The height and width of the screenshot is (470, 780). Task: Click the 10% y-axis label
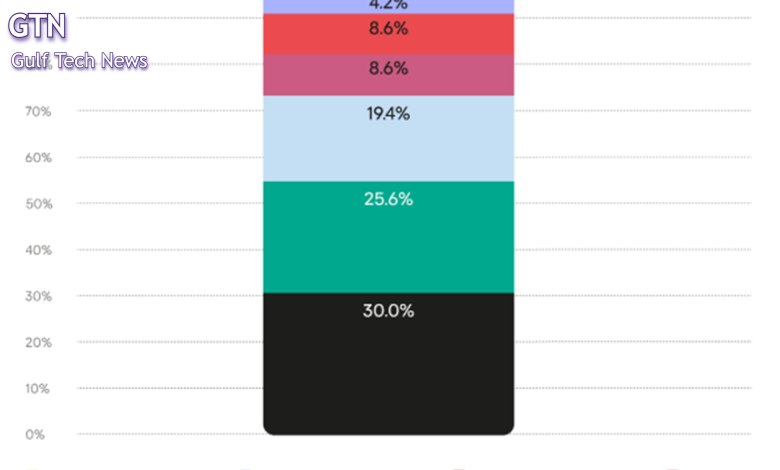click(38, 388)
